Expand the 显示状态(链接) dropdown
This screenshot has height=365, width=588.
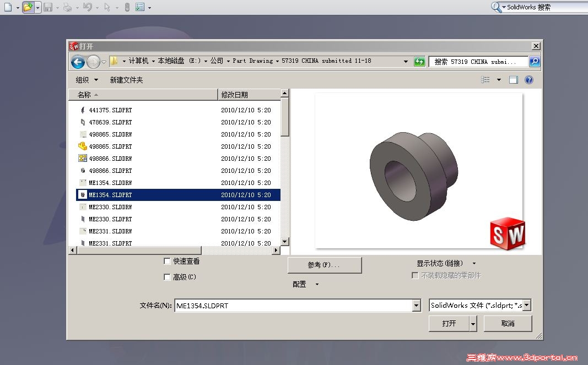[474, 264]
